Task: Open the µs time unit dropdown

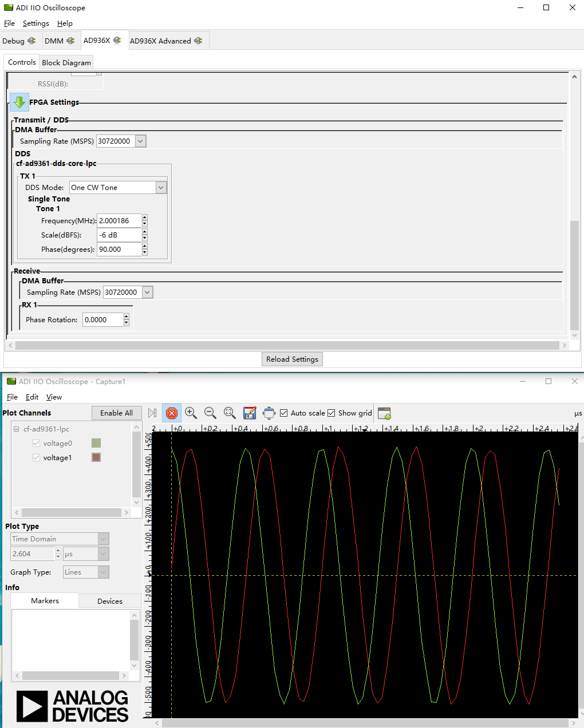Action: point(103,554)
